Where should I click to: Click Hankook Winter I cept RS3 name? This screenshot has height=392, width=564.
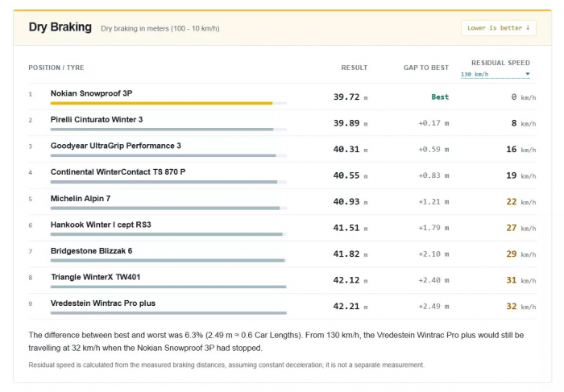101,225
